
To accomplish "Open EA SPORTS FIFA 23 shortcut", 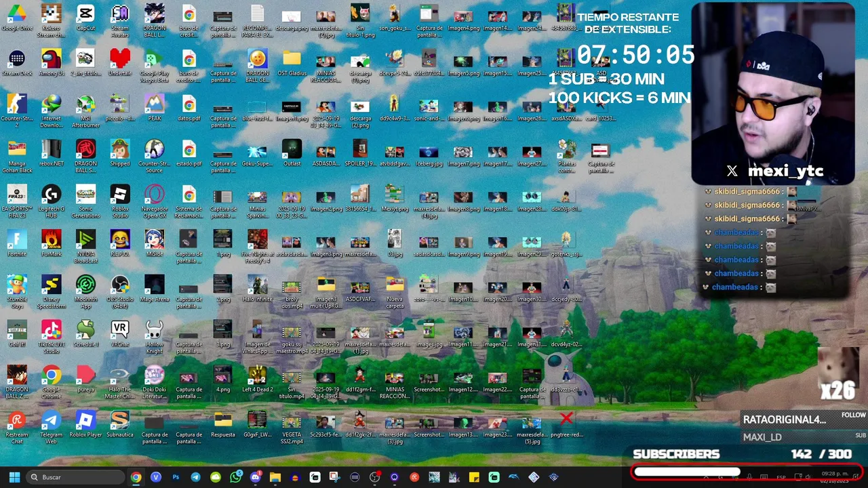I will (x=17, y=201).
